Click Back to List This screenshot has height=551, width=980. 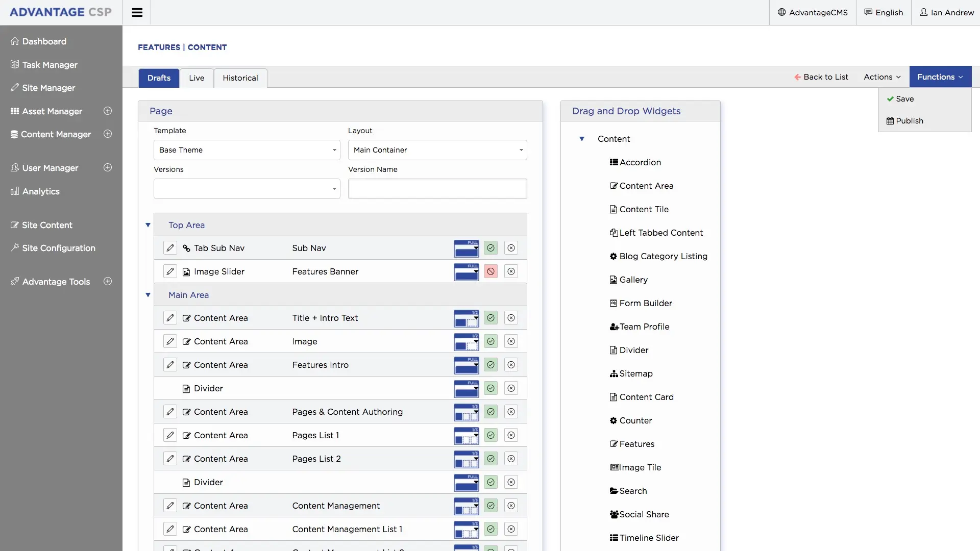coord(821,77)
